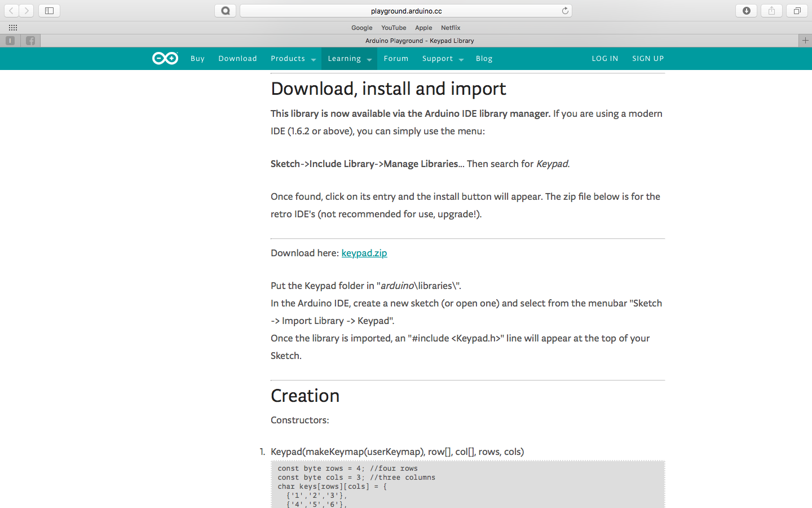
Task: Open Google bookmark in favorites bar
Action: (361, 28)
